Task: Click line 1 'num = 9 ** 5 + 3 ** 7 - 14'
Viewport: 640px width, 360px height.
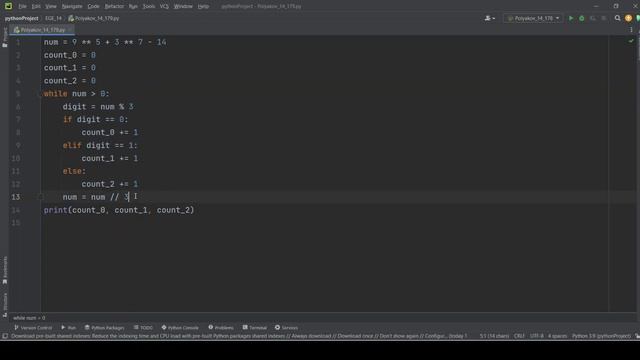Action: tap(105, 42)
